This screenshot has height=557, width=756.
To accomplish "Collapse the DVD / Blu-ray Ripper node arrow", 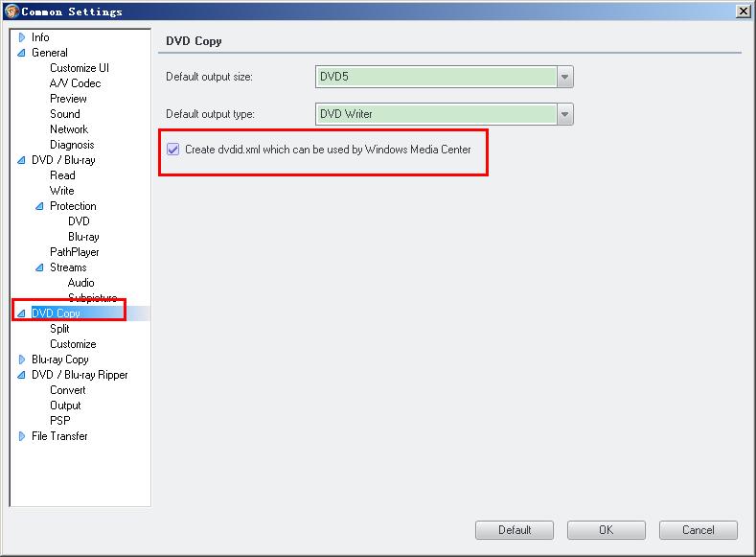I will [x=21, y=375].
